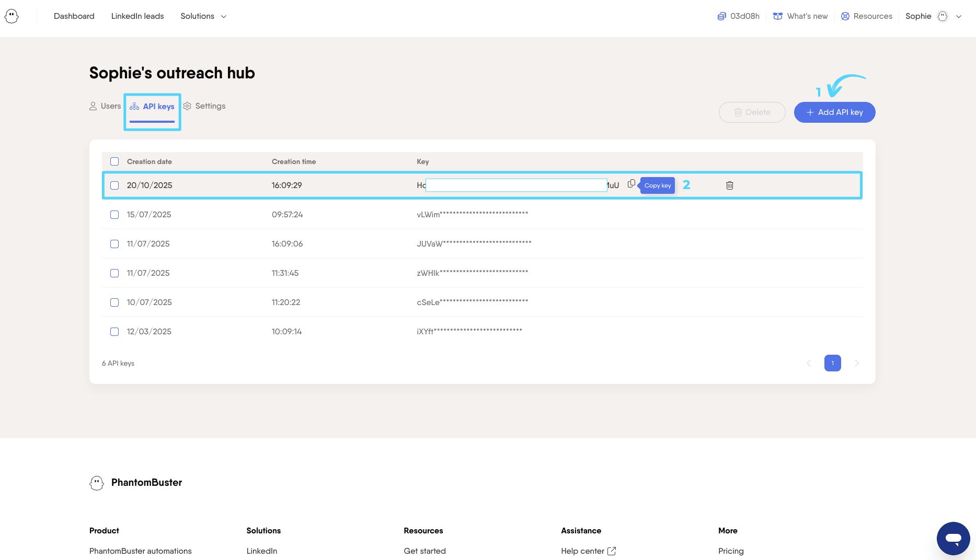This screenshot has height=560, width=976.
Task: Click the footer PhantomBuster ghost logo
Action: point(97,483)
